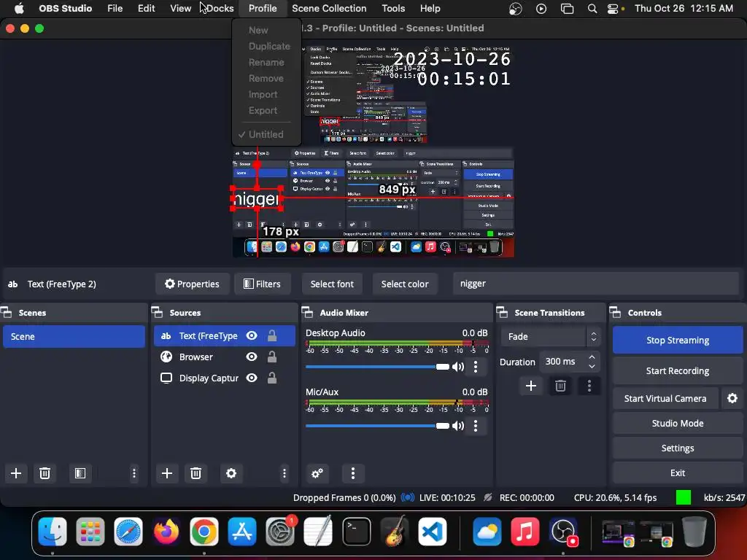The width and height of the screenshot is (747, 560).
Task: Open Advanced Audio Properties gears icon
Action: 317,472
